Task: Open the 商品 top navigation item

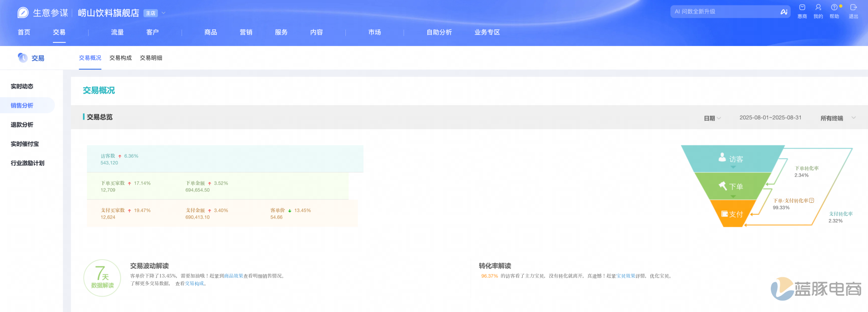Action: 211,32
